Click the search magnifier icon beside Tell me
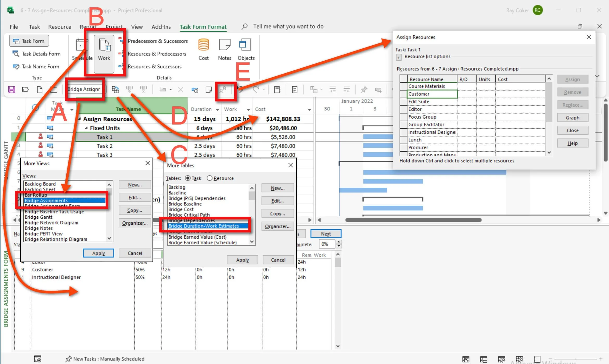The image size is (609, 364). coord(244,27)
